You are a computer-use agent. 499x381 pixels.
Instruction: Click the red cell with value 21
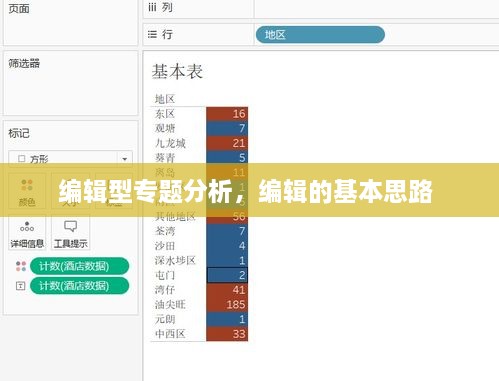227,143
